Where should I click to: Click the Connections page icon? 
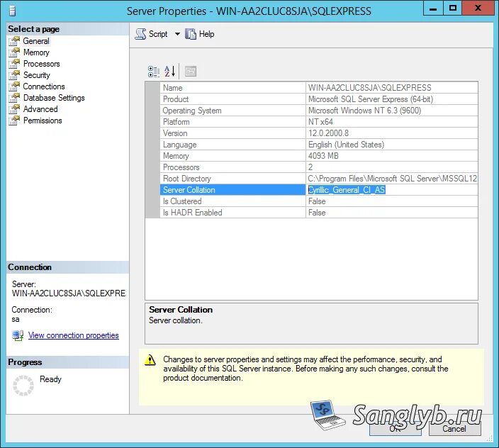pyautogui.click(x=14, y=86)
